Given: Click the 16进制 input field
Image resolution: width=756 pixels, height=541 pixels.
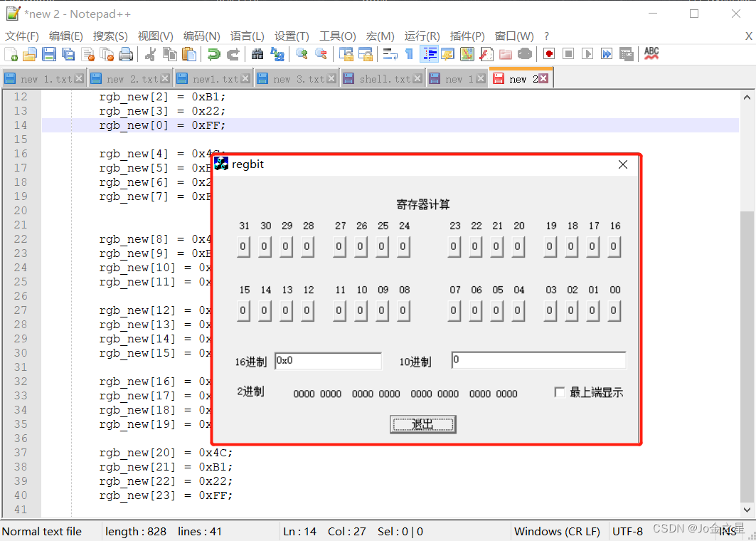Looking at the screenshot, I should point(327,360).
